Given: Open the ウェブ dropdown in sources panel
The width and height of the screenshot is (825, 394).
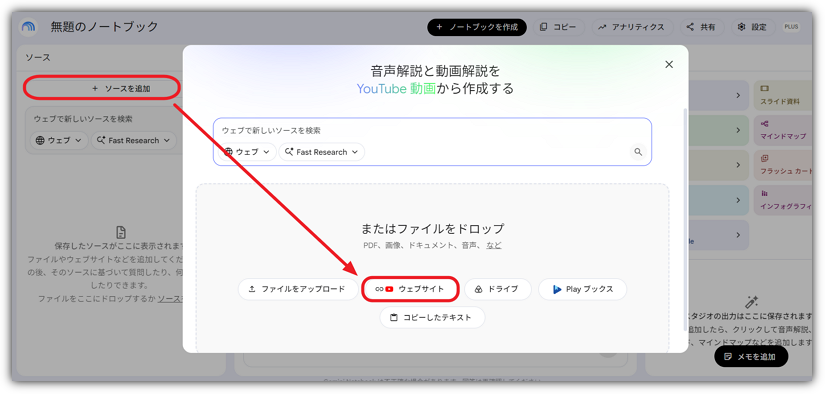Looking at the screenshot, I should coord(59,140).
